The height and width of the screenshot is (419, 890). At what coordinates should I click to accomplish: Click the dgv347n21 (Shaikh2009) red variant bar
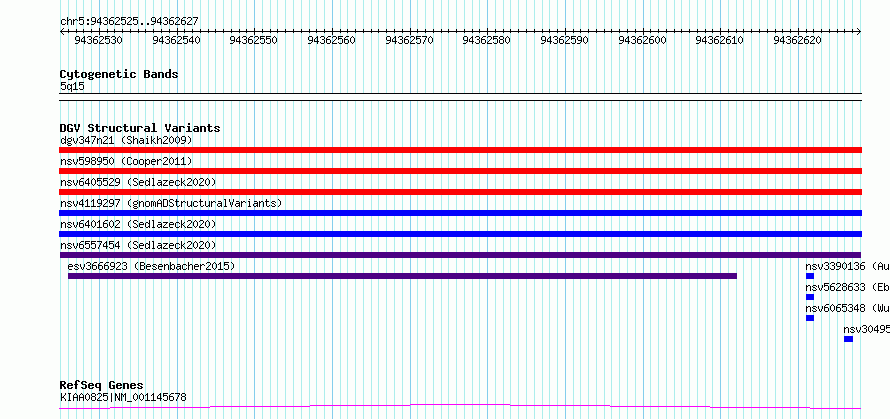coord(460,150)
